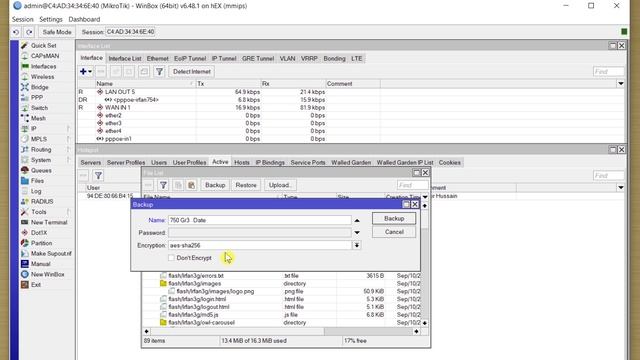Expand the Password field arrow

coord(357,233)
